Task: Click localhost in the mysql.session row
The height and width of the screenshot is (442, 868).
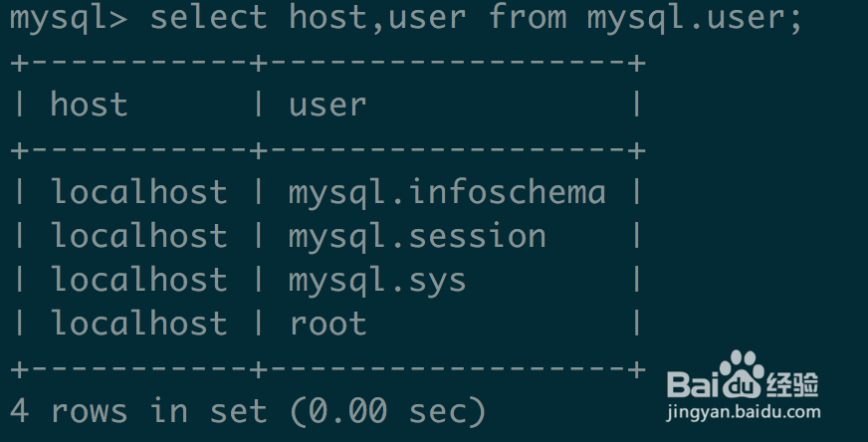Action: tap(138, 235)
